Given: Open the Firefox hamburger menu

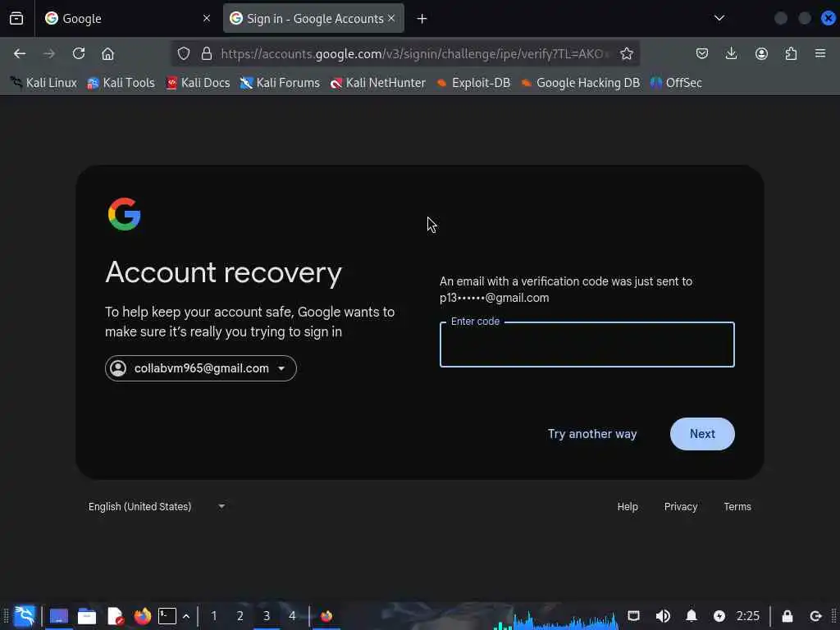Looking at the screenshot, I should point(820,53).
